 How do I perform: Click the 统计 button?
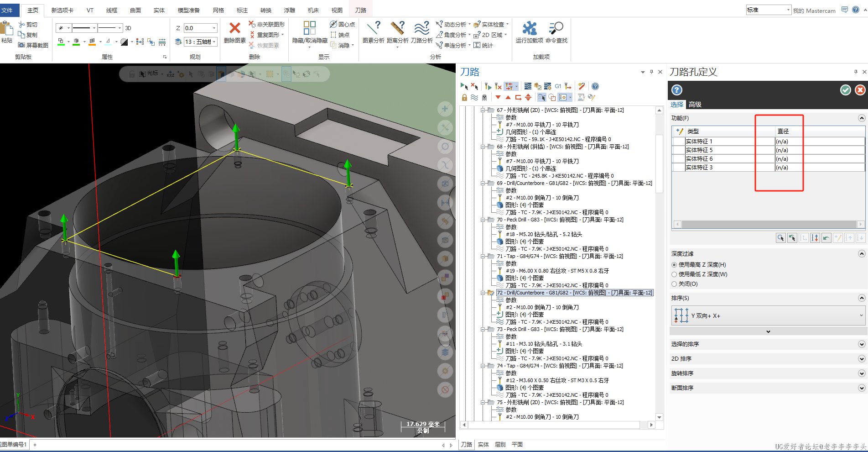(x=483, y=45)
